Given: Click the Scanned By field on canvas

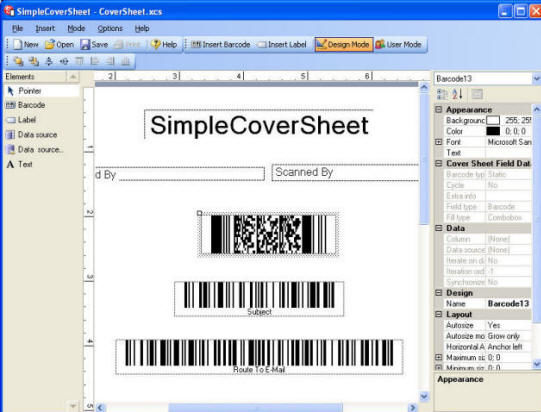Looking at the screenshot, I should coord(345,173).
